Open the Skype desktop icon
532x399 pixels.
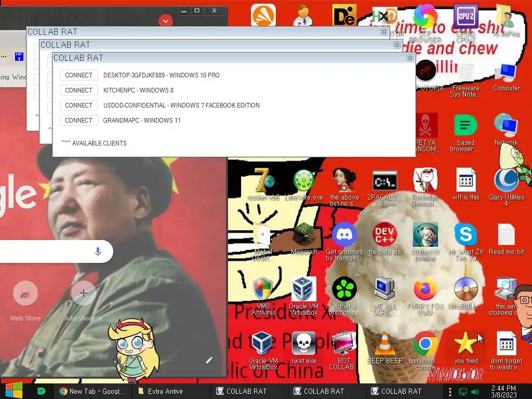tap(466, 242)
